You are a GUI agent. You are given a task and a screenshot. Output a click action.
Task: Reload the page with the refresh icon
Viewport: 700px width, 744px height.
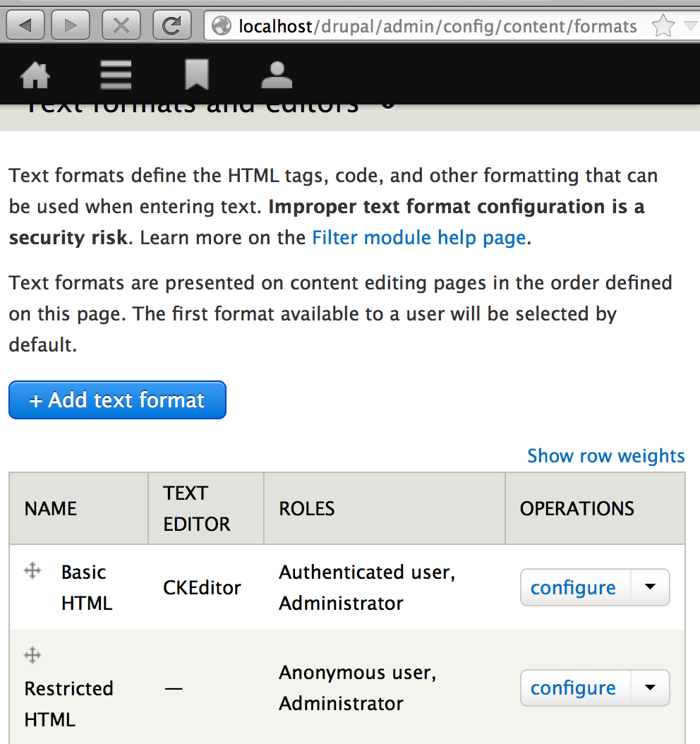(x=172, y=25)
